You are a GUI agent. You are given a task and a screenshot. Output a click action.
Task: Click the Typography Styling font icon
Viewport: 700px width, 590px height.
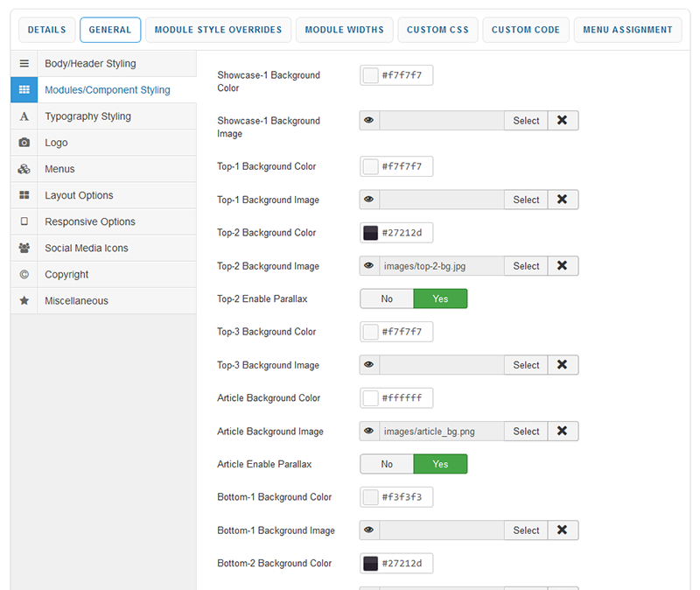tap(24, 116)
